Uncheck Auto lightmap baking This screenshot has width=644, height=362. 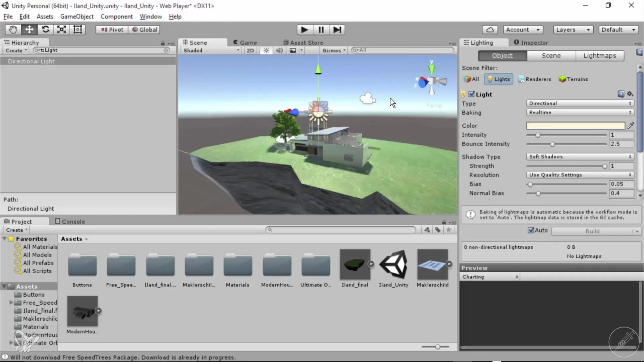click(531, 230)
